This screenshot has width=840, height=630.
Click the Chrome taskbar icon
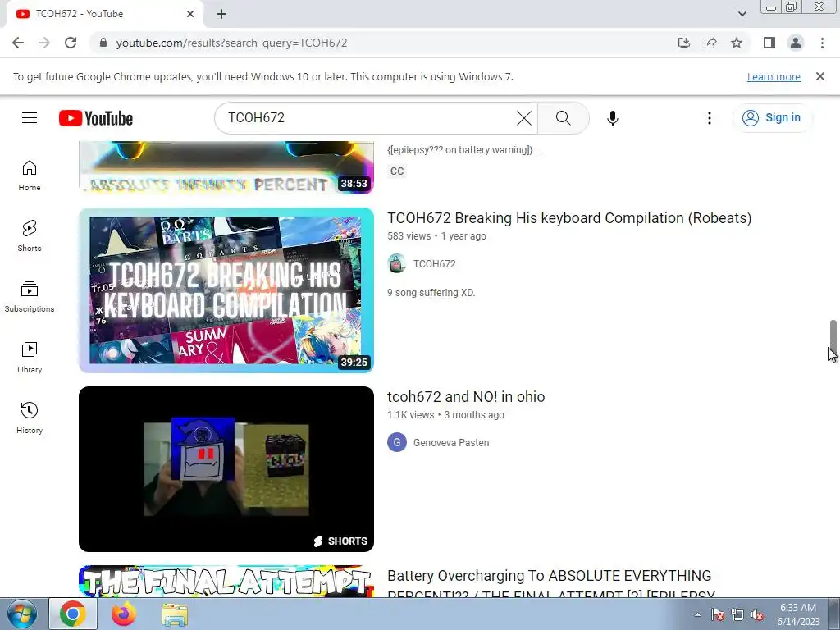[x=73, y=614]
